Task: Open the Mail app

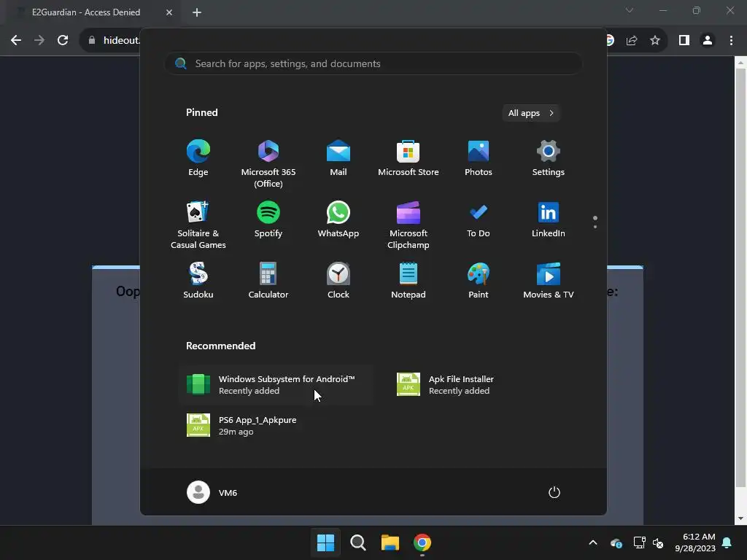Action: tap(338, 158)
